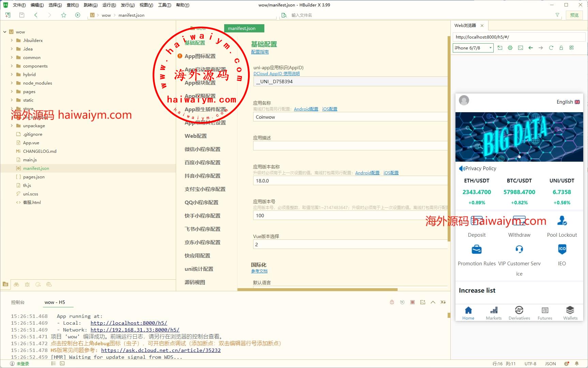Click the run (play) icon in toolbar

[x=78, y=15]
